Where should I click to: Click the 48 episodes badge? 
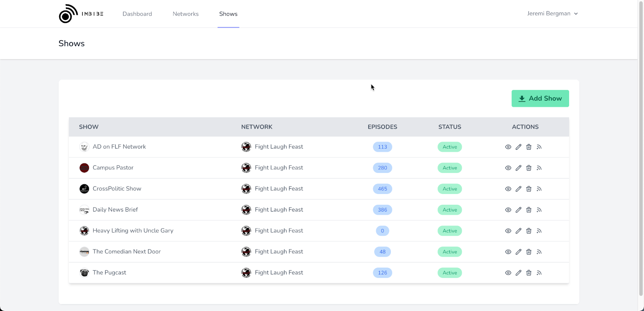tap(382, 252)
